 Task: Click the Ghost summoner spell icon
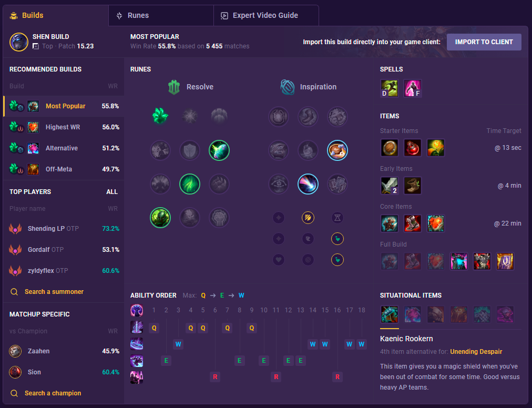pyautogui.click(x=390, y=88)
